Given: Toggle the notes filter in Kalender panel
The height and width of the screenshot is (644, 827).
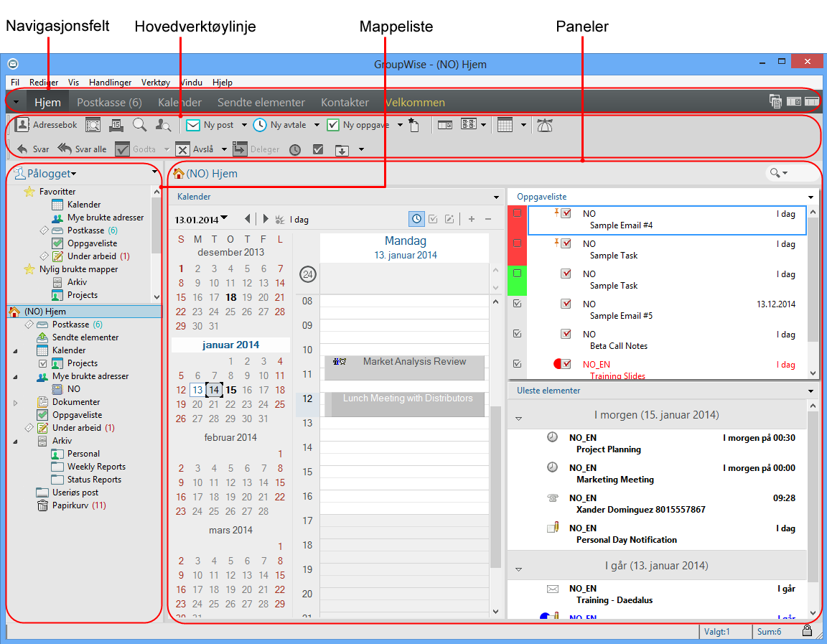Looking at the screenshot, I should (x=449, y=219).
